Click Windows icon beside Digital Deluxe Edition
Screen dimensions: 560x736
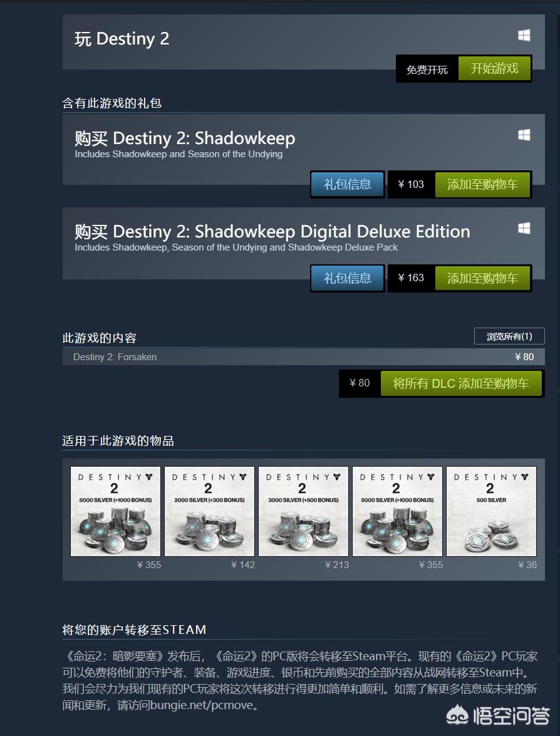[524, 229]
